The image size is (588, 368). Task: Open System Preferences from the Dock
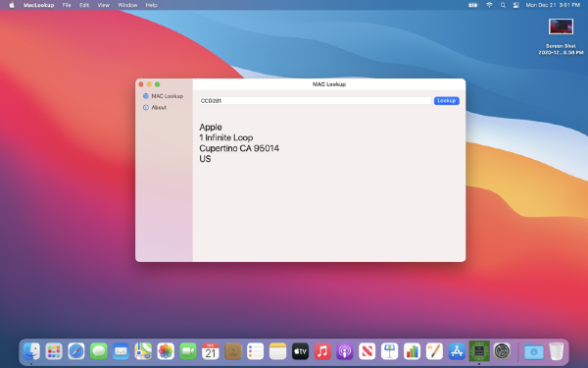coord(502,351)
